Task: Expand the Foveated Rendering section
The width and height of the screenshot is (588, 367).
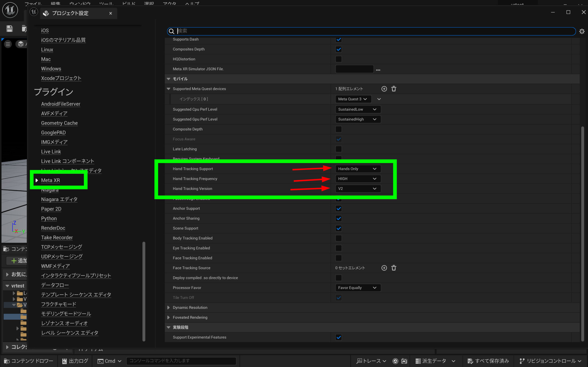Action: pos(168,317)
